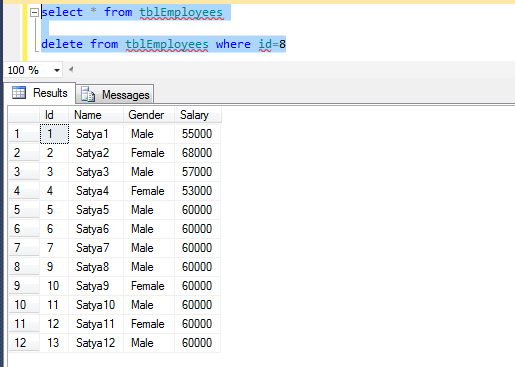The height and width of the screenshot is (367, 515).
Task: Select the Salary column header
Action: tap(197, 115)
